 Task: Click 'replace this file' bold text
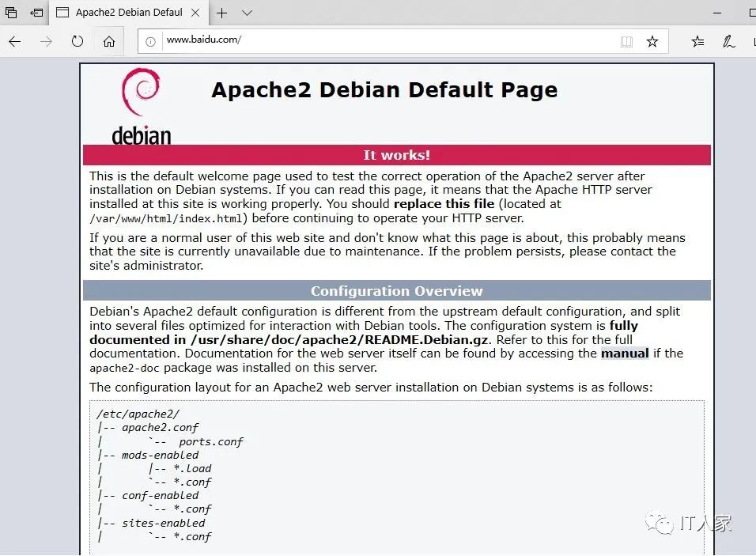click(444, 203)
